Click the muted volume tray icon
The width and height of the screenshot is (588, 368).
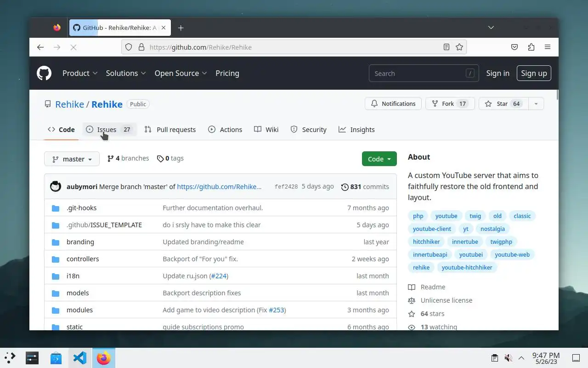508,358
